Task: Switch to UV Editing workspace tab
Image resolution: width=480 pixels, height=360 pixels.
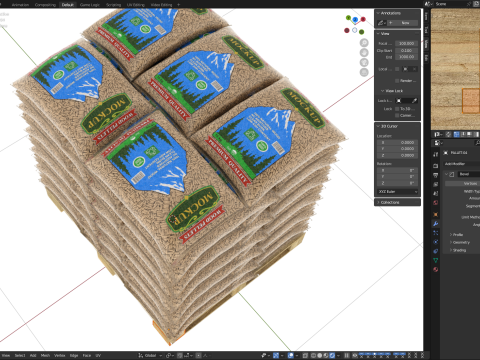Action: click(136, 5)
